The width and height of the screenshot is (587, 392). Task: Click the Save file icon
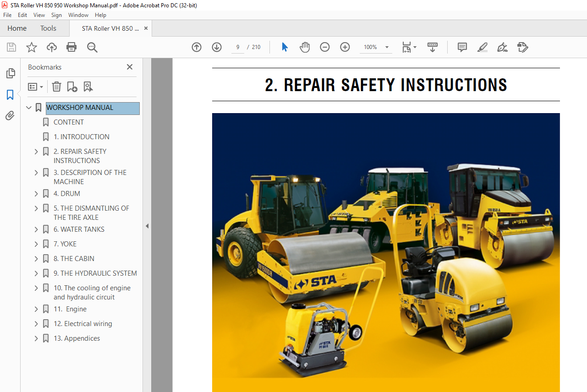(11, 47)
